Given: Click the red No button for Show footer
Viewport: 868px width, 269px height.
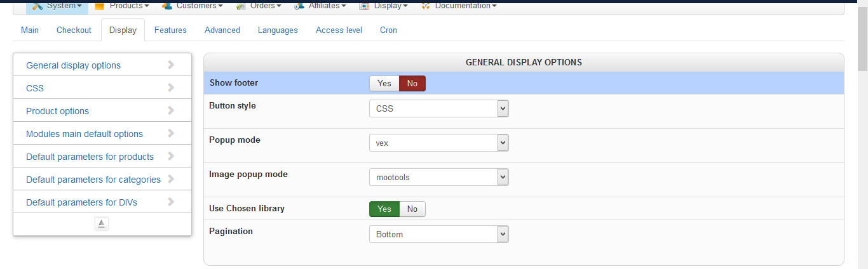Looking at the screenshot, I should (x=412, y=83).
